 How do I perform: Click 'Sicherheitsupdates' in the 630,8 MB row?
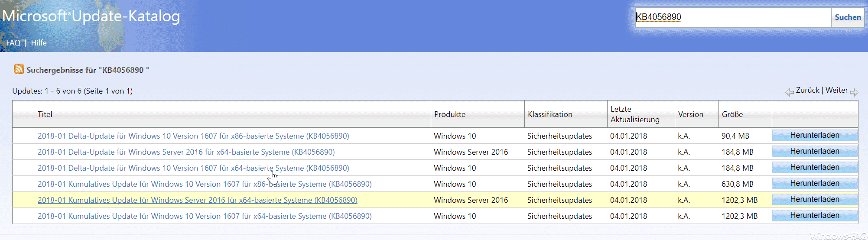pos(560,184)
